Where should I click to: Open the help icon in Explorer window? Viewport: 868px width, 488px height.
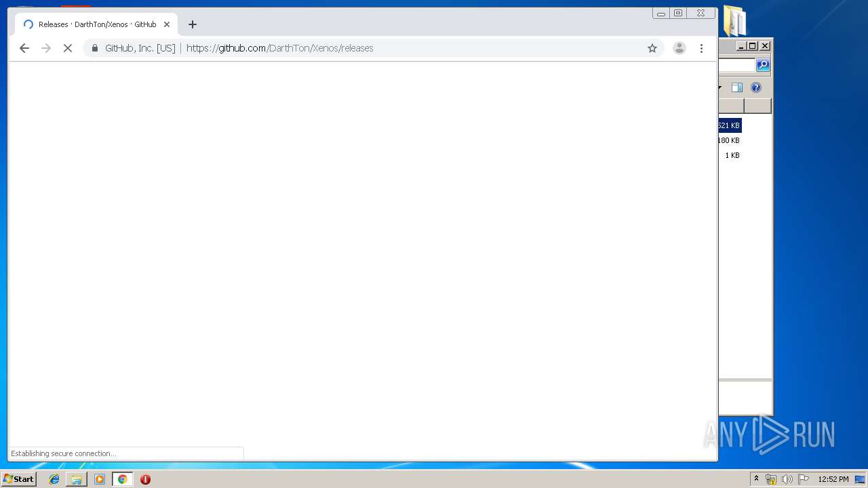tap(756, 87)
